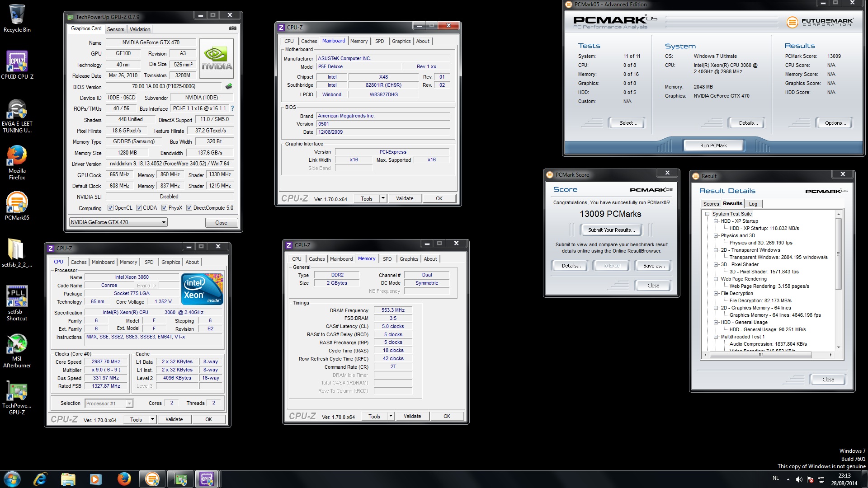Click Validate in CPU-Z Mainboard window

pos(405,198)
